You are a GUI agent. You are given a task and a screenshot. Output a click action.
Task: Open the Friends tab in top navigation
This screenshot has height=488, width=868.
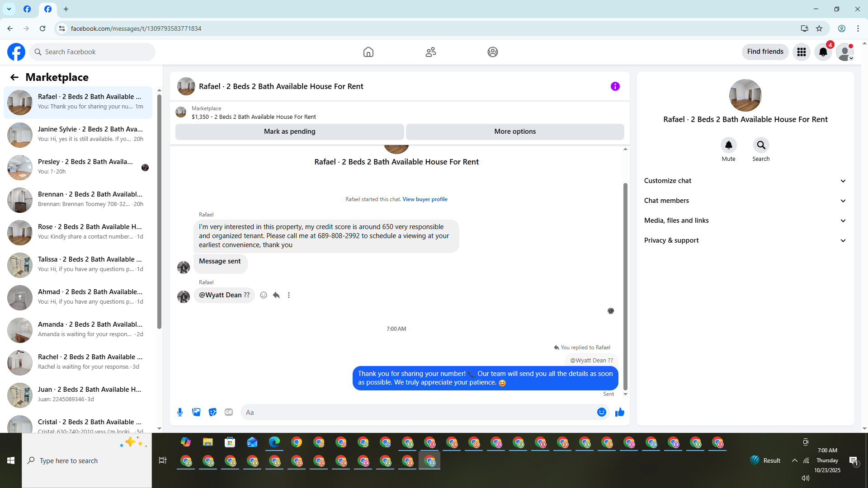[x=430, y=52]
